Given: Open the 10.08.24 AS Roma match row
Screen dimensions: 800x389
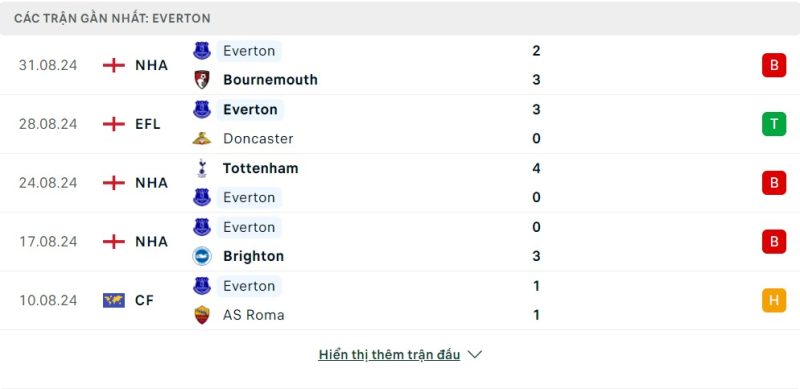Looking at the screenshot, I should (x=400, y=300).
